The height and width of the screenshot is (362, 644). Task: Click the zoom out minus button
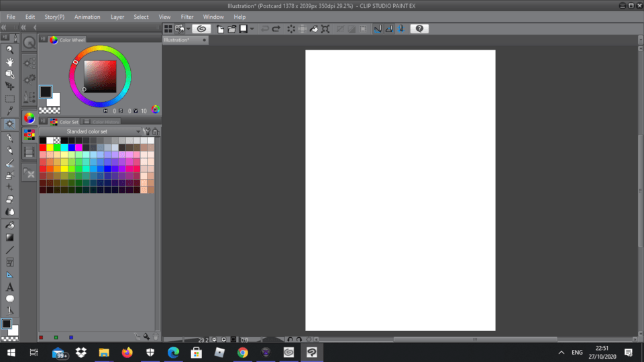pyautogui.click(x=215, y=340)
